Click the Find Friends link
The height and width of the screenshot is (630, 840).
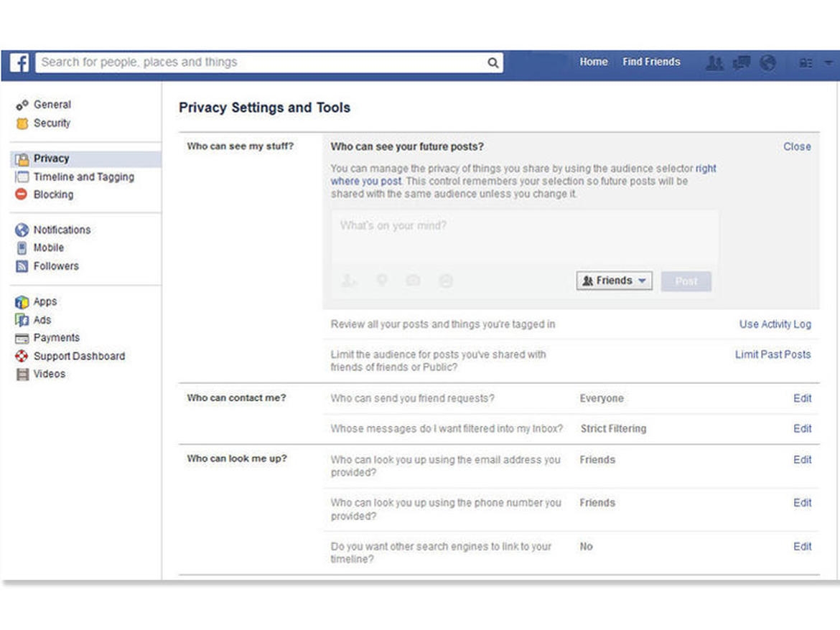pyautogui.click(x=651, y=62)
